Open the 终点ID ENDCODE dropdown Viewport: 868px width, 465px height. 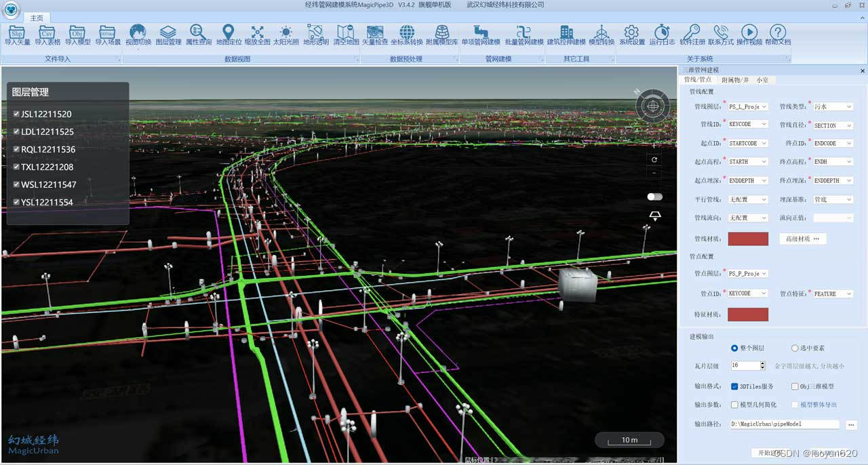click(833, 144)
